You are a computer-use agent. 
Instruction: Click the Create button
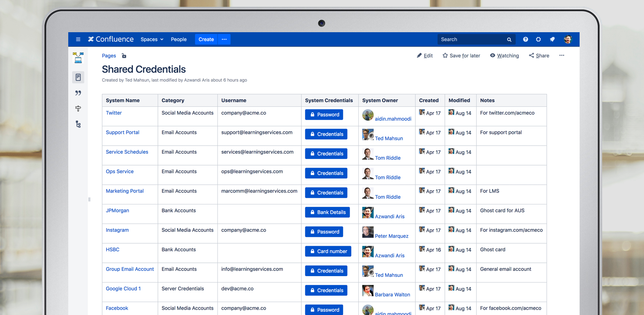(206, 40)
